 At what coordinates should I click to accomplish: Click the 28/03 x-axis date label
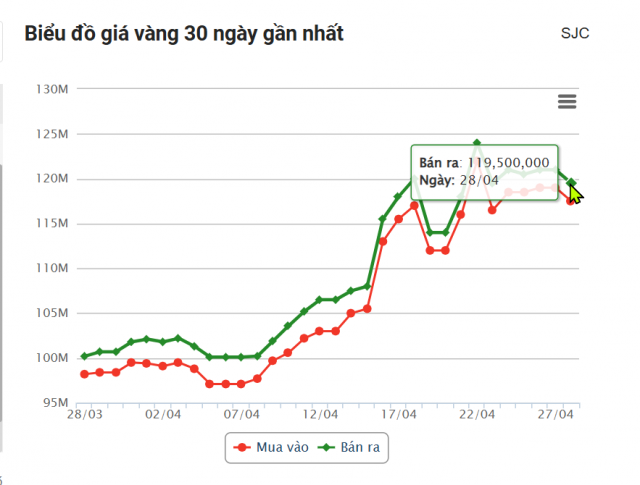point(84,414)
